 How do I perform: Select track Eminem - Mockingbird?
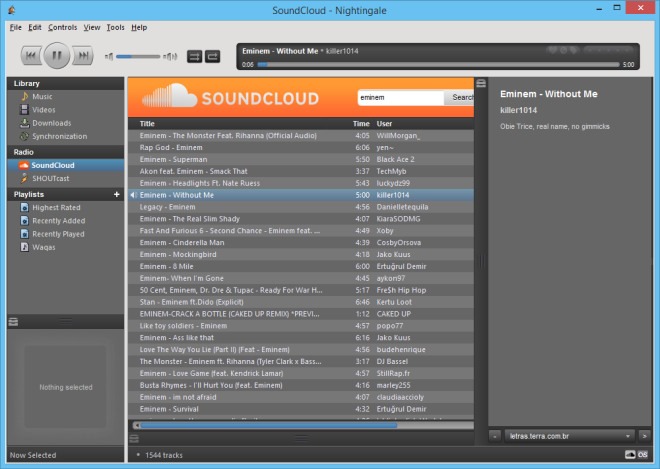pos(301,254)
